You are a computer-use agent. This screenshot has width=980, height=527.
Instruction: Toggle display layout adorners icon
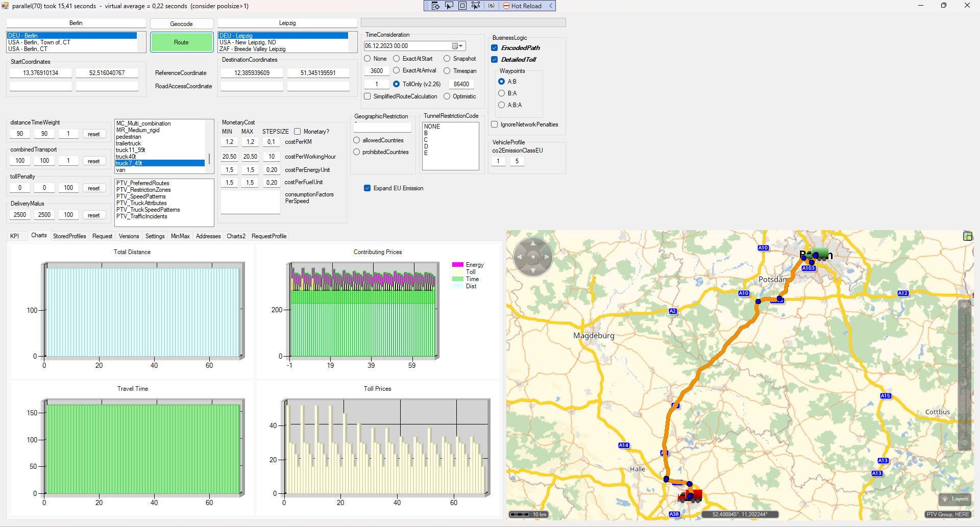(462, 6)
